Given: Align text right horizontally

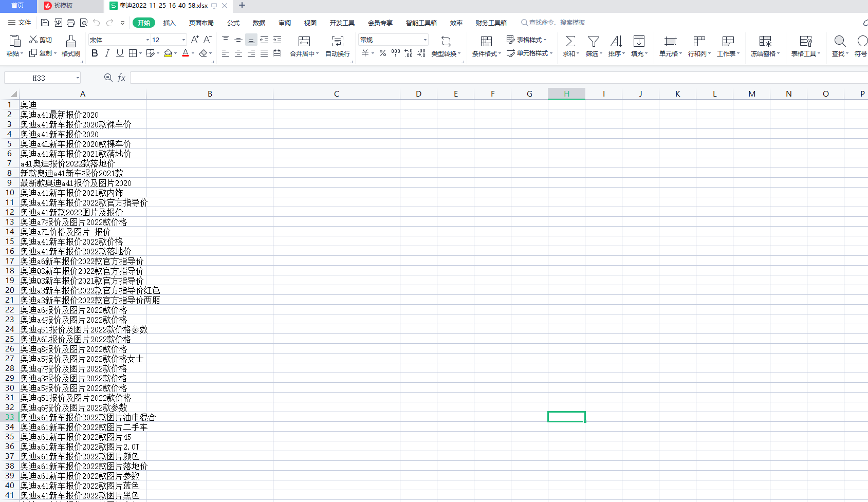Looking at the screenshot, I should (251, 53).
